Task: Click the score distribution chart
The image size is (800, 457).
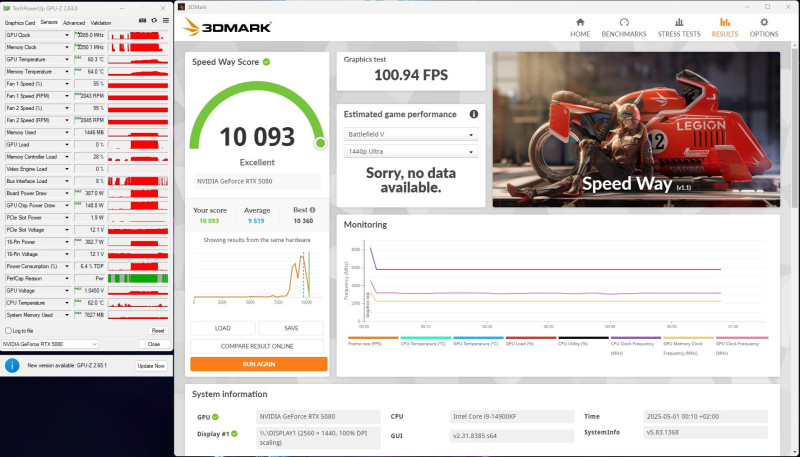Action: click(257, 276)
